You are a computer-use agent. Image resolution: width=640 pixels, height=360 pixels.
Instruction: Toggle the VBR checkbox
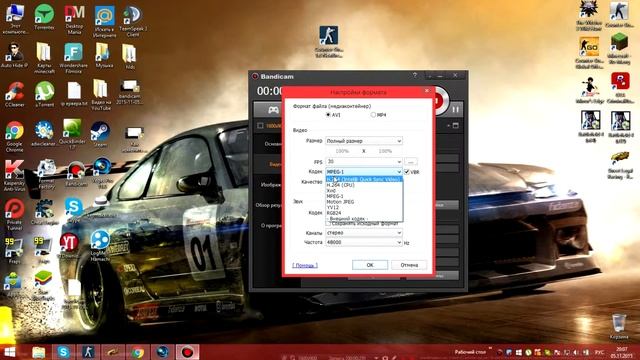(x=407, y=172)
